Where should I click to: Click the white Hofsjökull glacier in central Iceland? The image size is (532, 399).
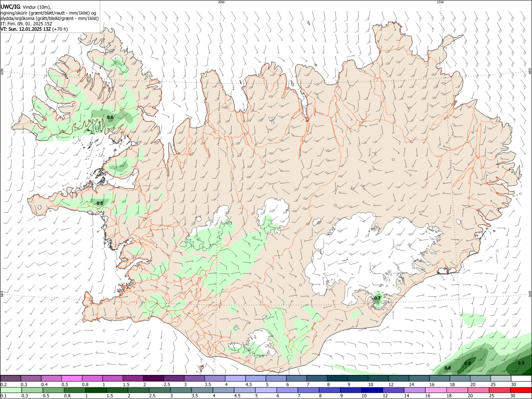pyautogui.click(x=274, y=212)
